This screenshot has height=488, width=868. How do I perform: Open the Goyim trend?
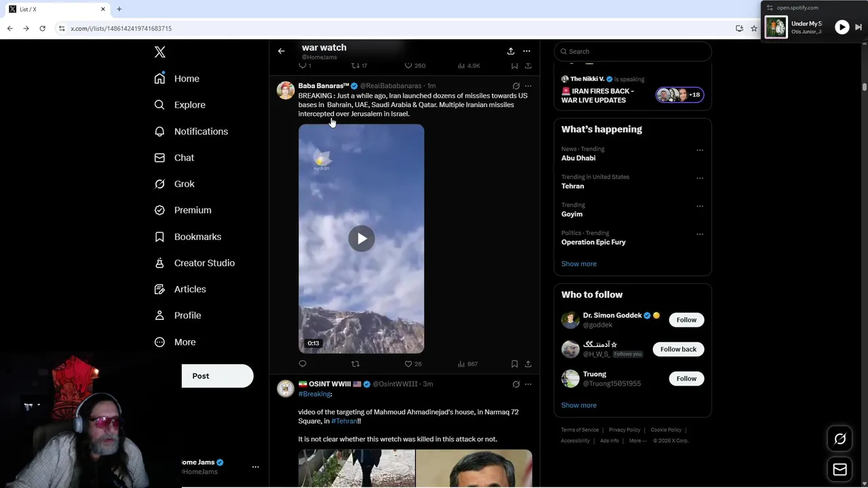(x=572, y=214)
